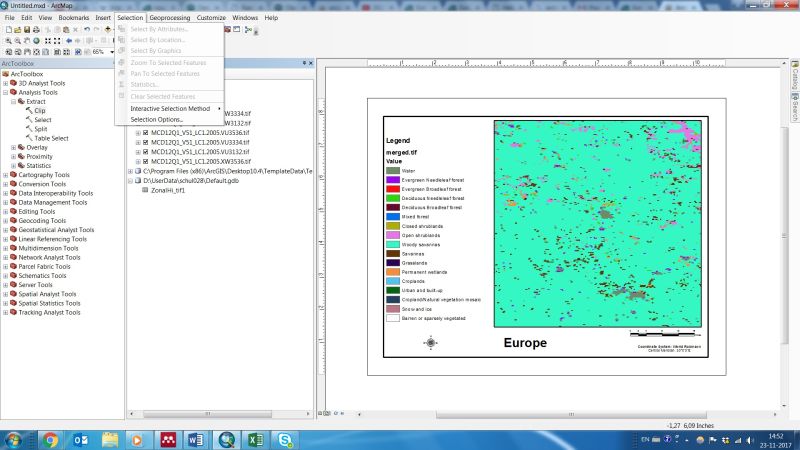Select the layout Zoom In tool
The width and height of the screenshot is (800, 450).
(9, 52)
